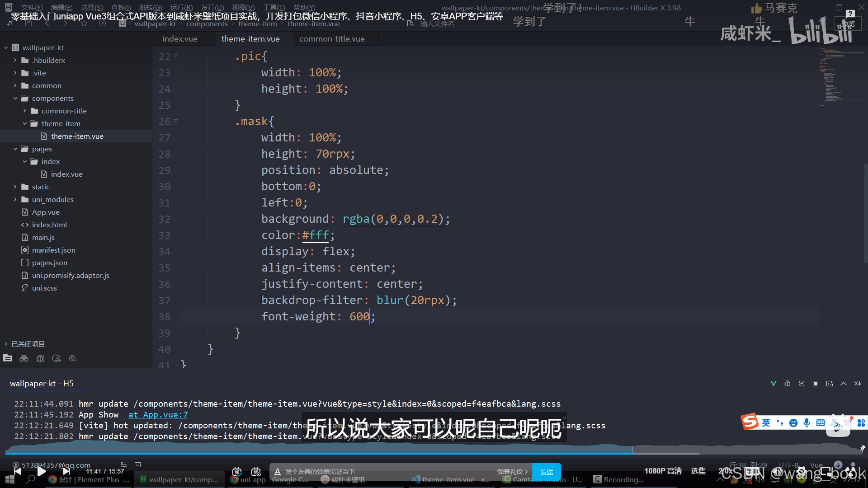Click the run play icon in toolbar
Image resolution: width=868 pixels, height=488 pixels.
pyautogui.click(x=103, y=23)
